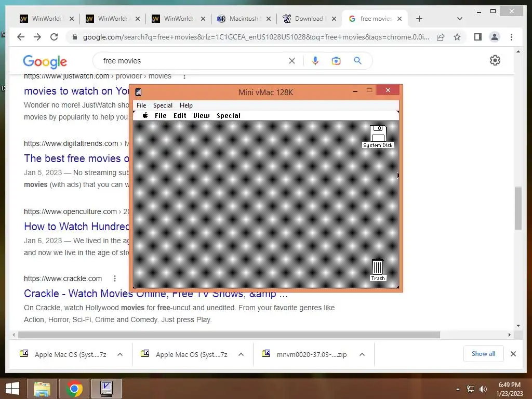Close the Download tab
This screenshot has width=532, height=399.
334,19
